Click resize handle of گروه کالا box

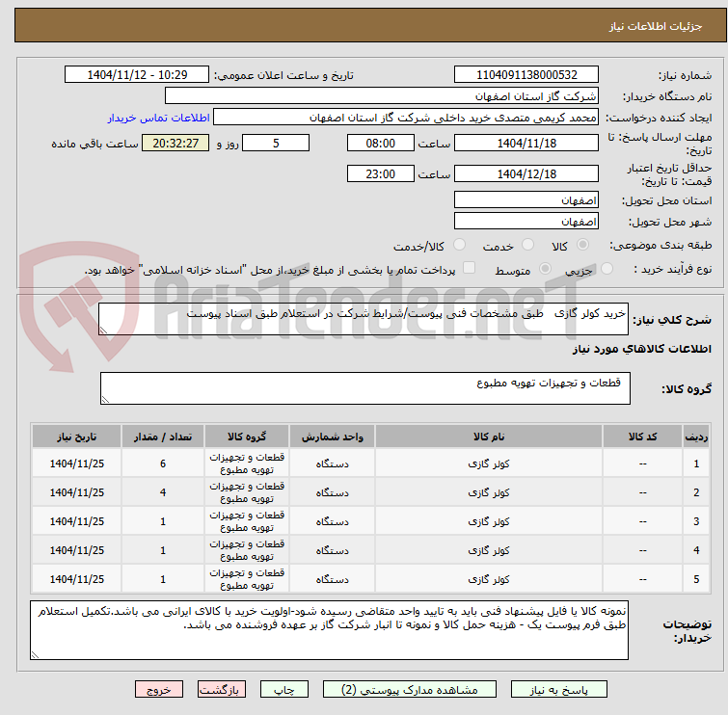[x=105, y=400]
